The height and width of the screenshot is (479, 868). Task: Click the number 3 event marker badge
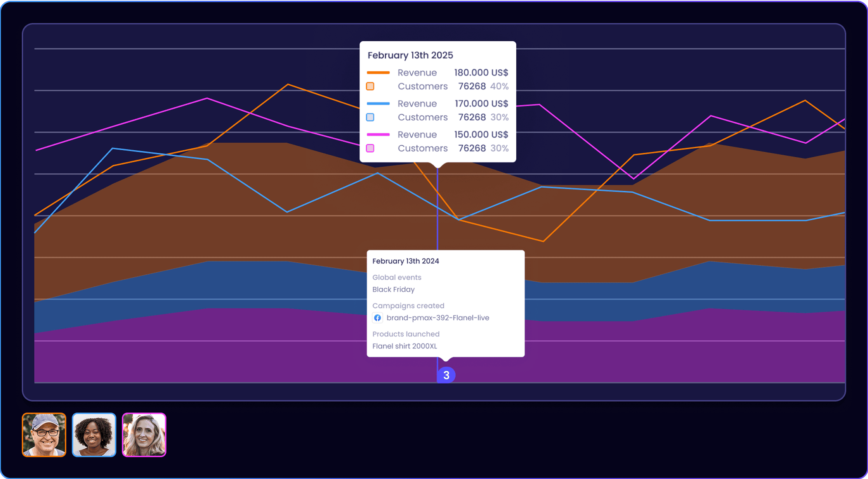446,375
